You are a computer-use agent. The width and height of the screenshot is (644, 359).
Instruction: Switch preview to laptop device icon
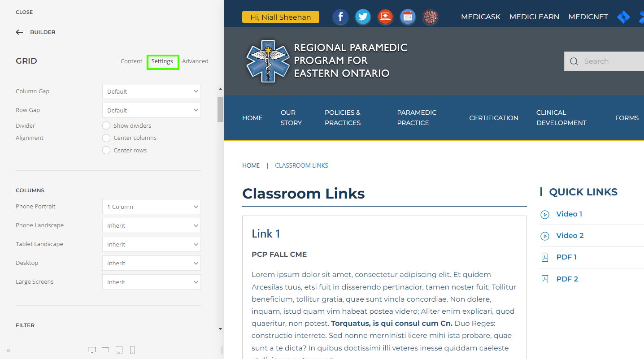[105, 350]
